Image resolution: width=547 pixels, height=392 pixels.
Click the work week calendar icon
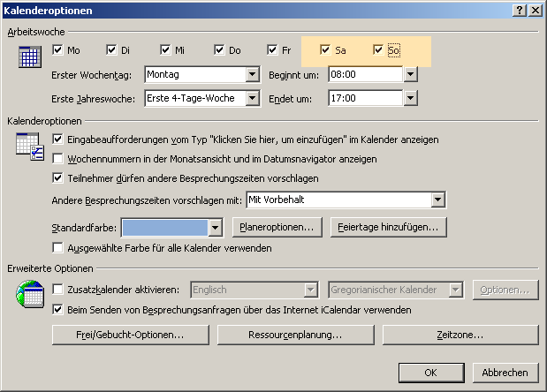(x=30, y=57)
